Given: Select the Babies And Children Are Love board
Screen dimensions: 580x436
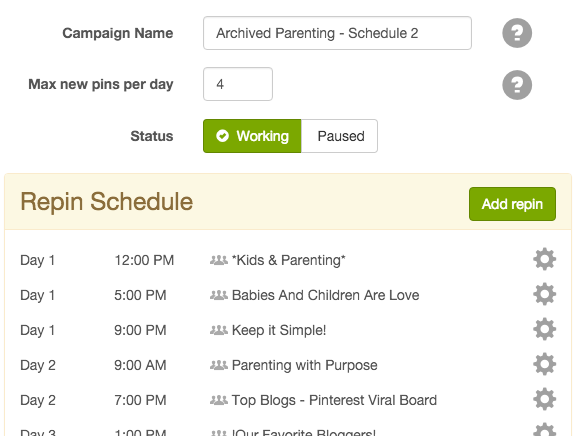Looking at the screenshot, I should [325, 295].
